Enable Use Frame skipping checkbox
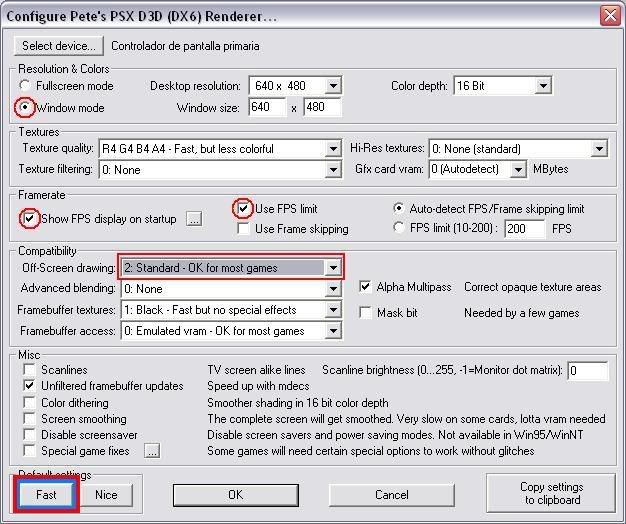Image resolution: width=626 pixels, height=524 pixels. (243, 229)
